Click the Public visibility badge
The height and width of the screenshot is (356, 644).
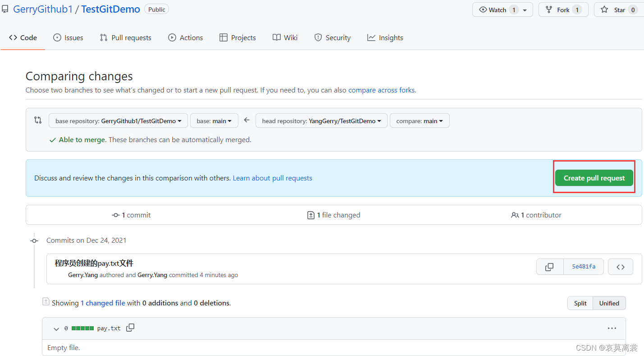(156, 9)
